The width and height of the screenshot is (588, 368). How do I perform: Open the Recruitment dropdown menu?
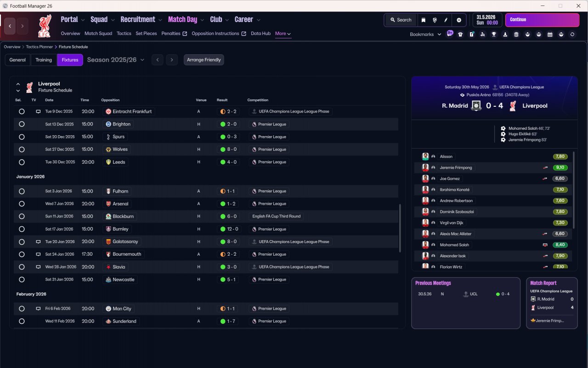[x=141, y=20]
